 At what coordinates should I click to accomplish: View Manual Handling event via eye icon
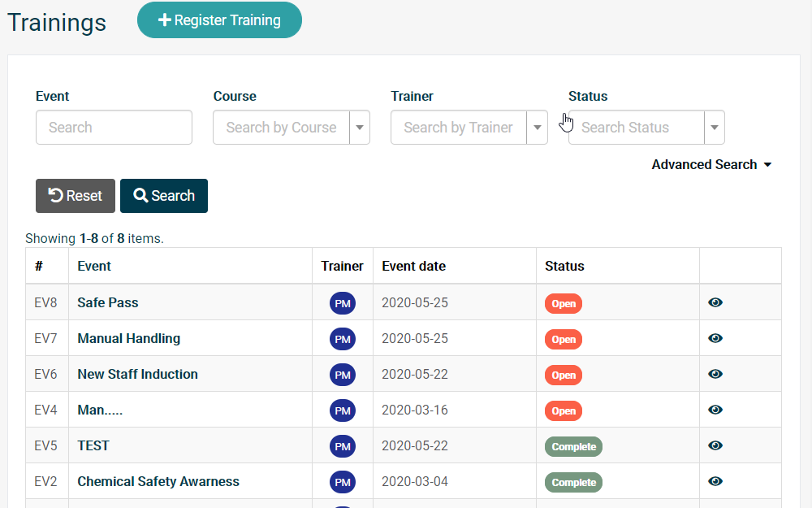coord(715,338)
